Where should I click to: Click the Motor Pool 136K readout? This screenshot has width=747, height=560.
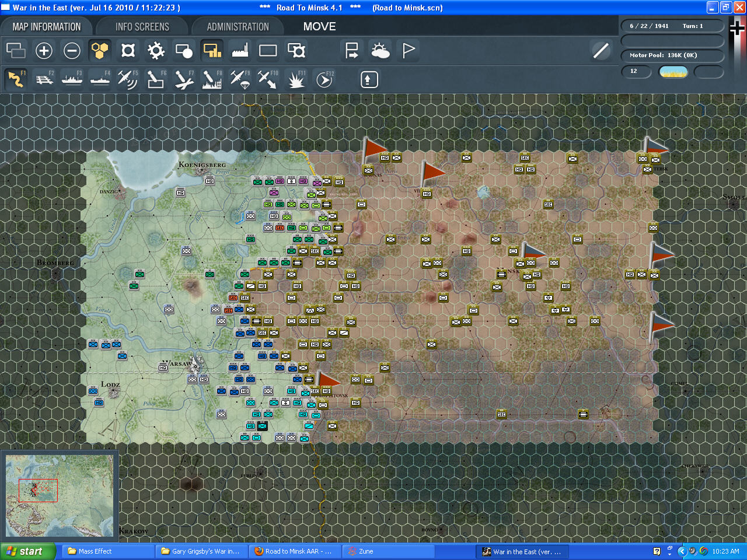point(672,55)
